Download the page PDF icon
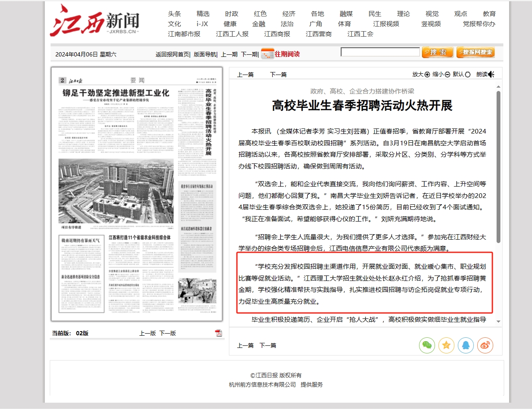This screenshot has height=409, width=532. (218, 333)
